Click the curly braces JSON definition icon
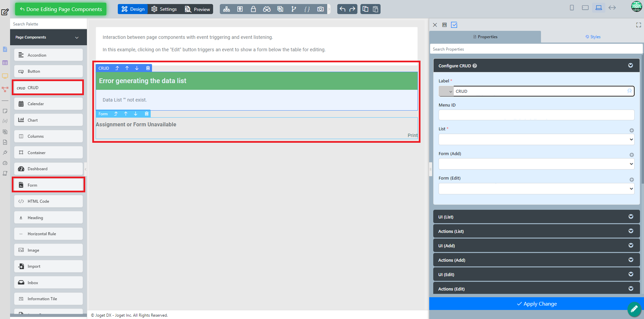Viewport: 644px width, 319px height. (307, 9)
